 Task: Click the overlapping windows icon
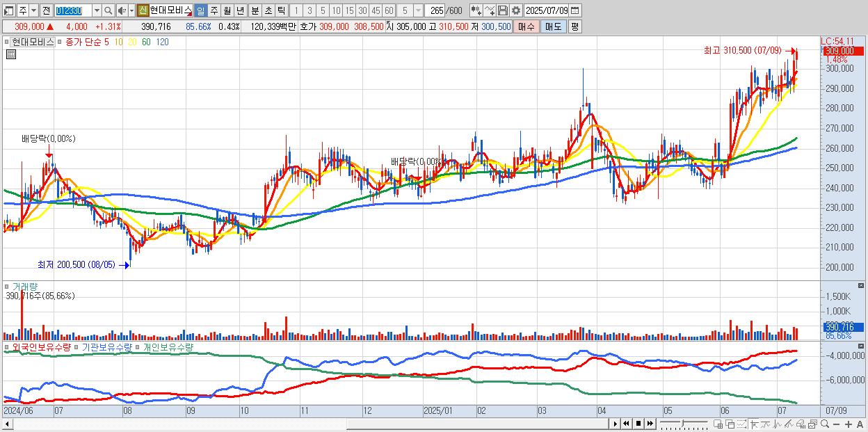pyautogui.click(x=730, y=424)
